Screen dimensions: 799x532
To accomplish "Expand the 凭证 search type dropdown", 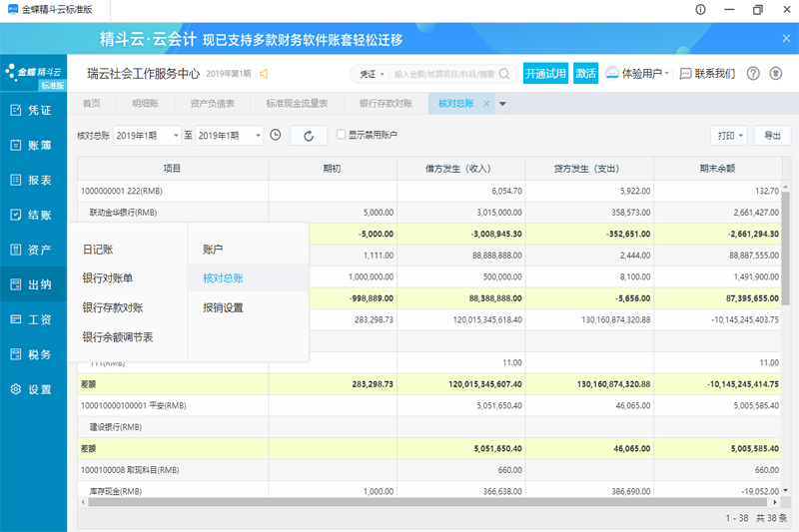I will pos(372,74).
